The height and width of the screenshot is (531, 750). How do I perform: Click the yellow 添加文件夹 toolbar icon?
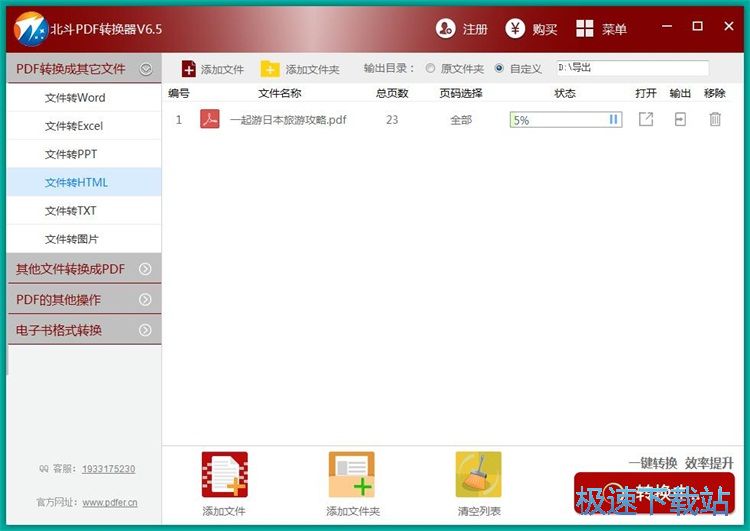(x=270, y=69)
